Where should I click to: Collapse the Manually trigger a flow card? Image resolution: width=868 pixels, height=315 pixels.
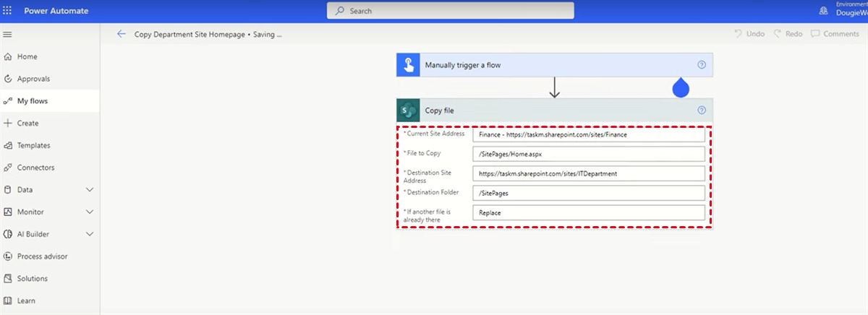555,65
